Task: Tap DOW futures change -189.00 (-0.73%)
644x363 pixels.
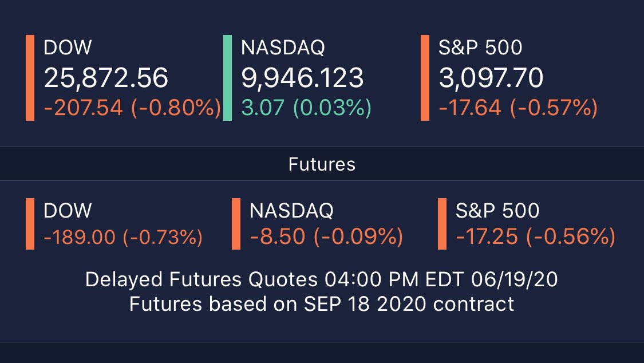Action: 123,237
